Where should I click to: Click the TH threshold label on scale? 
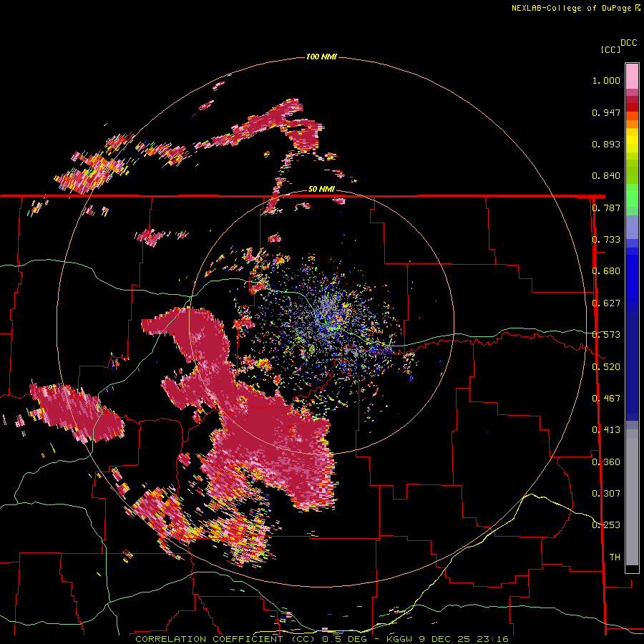pyautogui.click(x=615, y=557)
